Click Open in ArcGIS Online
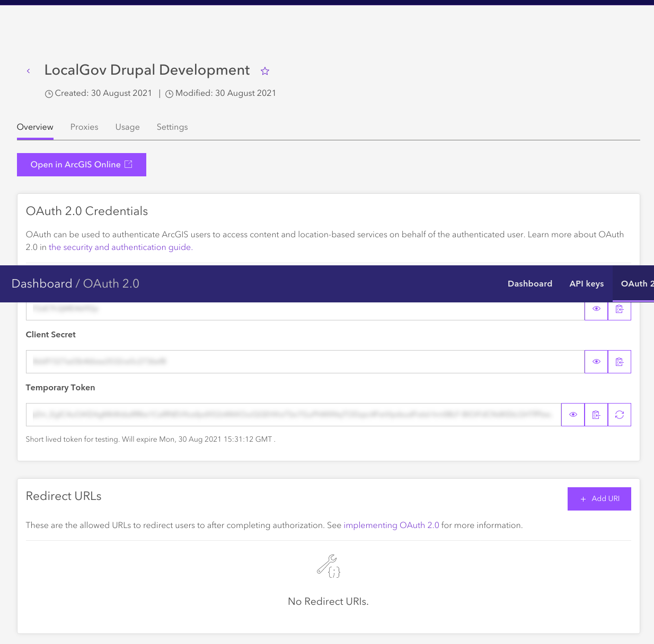The height and width of the screenshot is (644, 654). [x=81, y=165]
